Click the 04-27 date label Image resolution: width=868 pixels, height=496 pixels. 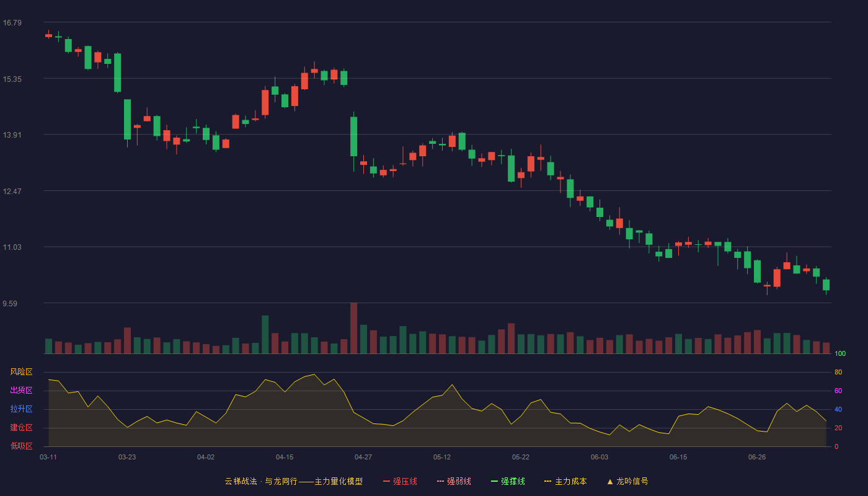pos(363,457)
